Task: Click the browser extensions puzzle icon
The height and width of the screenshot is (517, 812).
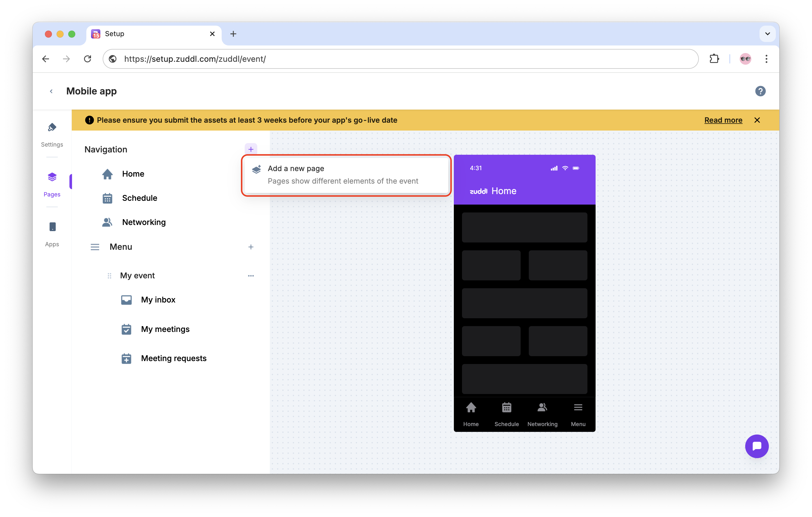Action: click(x=714, y=59)
